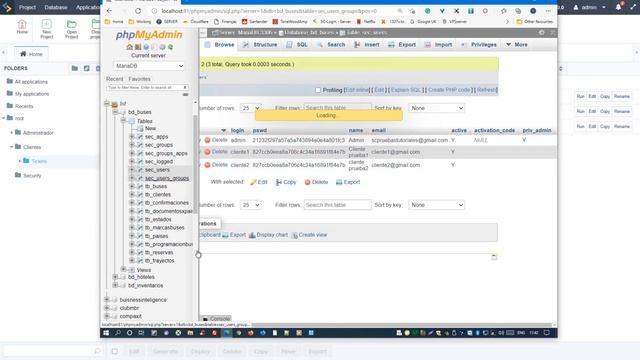The height and width of the screenshot is (360, 640).
Task: Click the red Delete icon for admin row
Action: point(207,140)
